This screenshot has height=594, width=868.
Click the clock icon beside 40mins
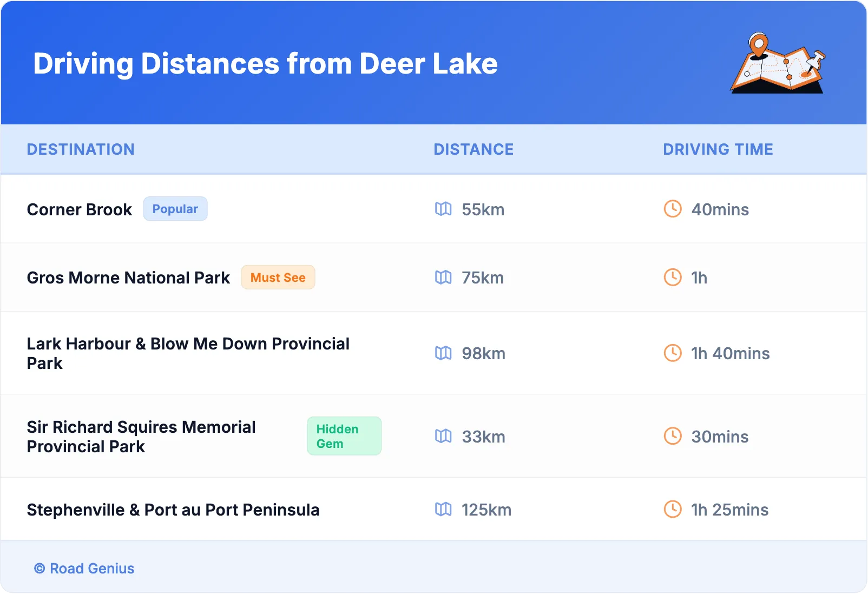tap(673, 209)
